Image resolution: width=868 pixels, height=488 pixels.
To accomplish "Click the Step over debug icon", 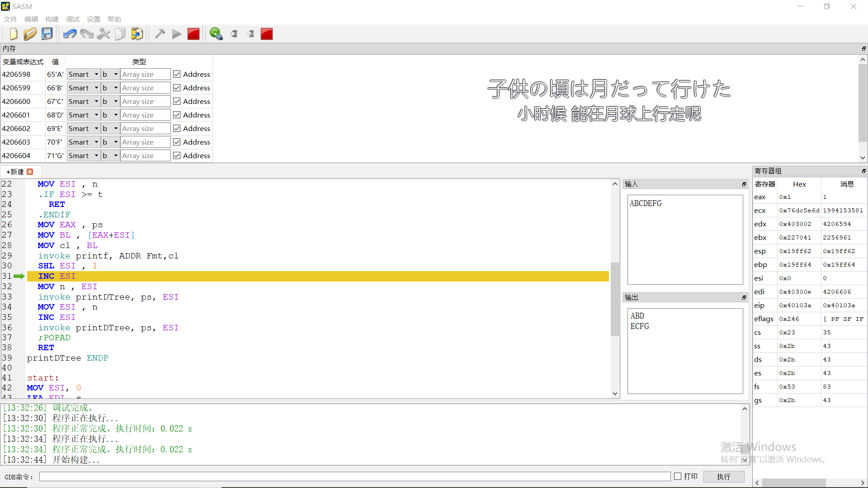I will tap(234, 34).
